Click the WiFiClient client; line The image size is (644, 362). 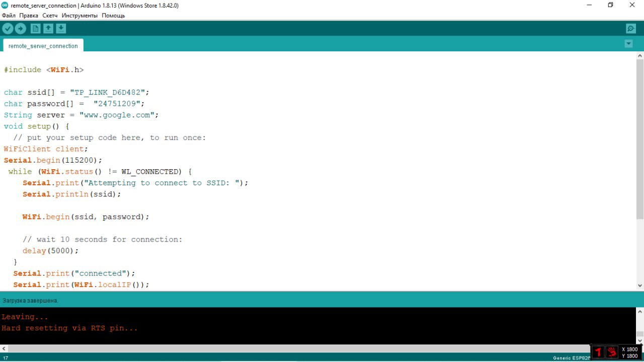pyautogui.click(x=46, y=149)
